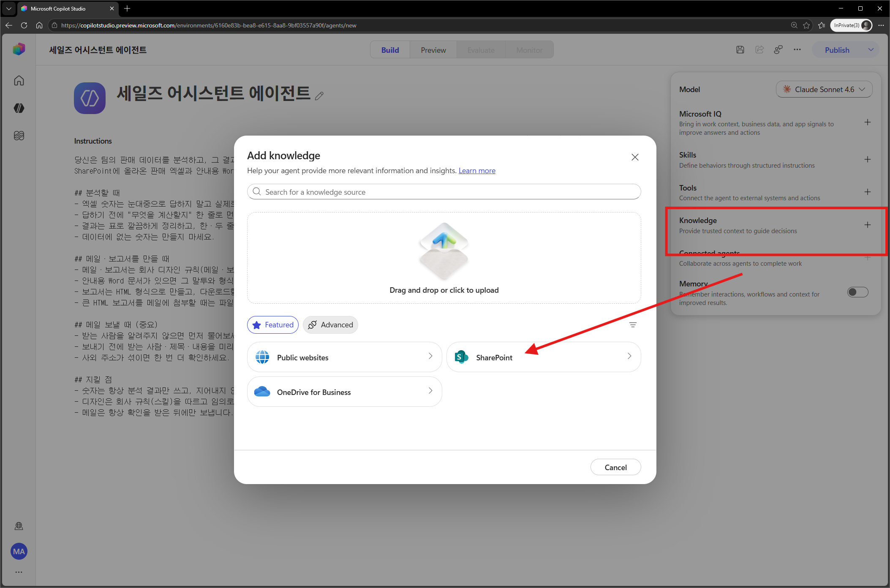Click the browser address bar URL
The height and width of the screenshot is (588, 890).
[209, 25]
